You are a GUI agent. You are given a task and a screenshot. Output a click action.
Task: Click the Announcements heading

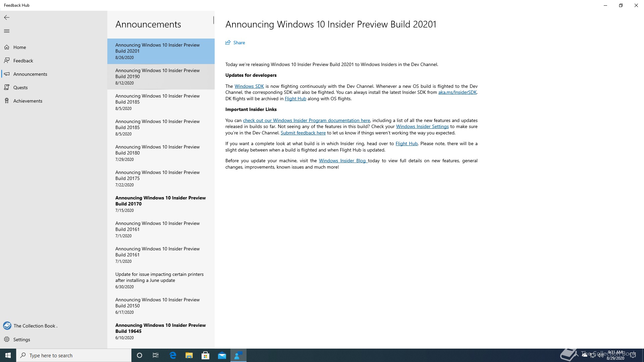tap(148, 24)
